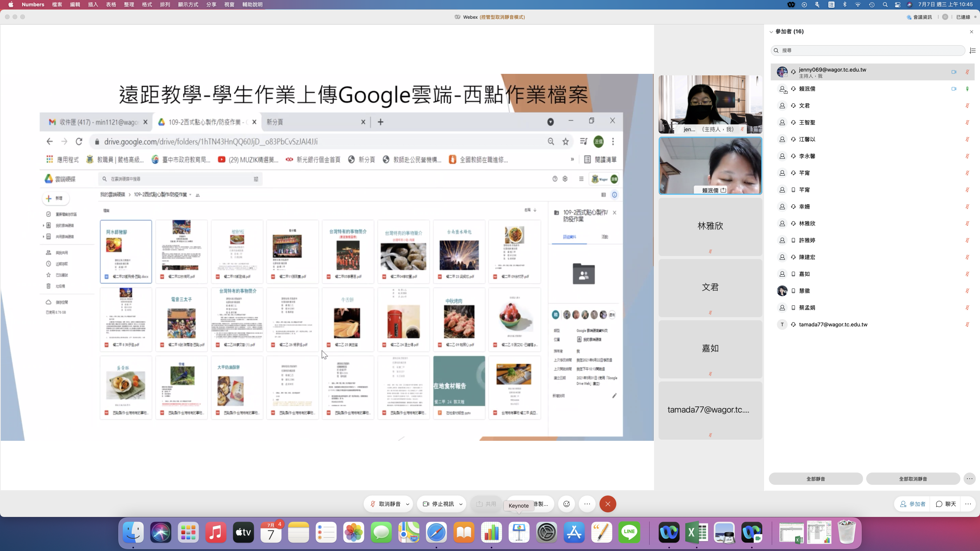Screen dimensions: 980x551
Task: Expand the audio options arrow next to 取消靜音
Action: (408, 504)
